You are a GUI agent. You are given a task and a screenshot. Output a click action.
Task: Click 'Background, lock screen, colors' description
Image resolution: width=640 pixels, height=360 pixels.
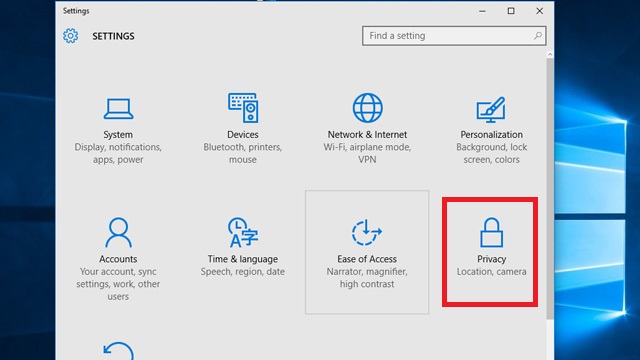click(491, 153)
